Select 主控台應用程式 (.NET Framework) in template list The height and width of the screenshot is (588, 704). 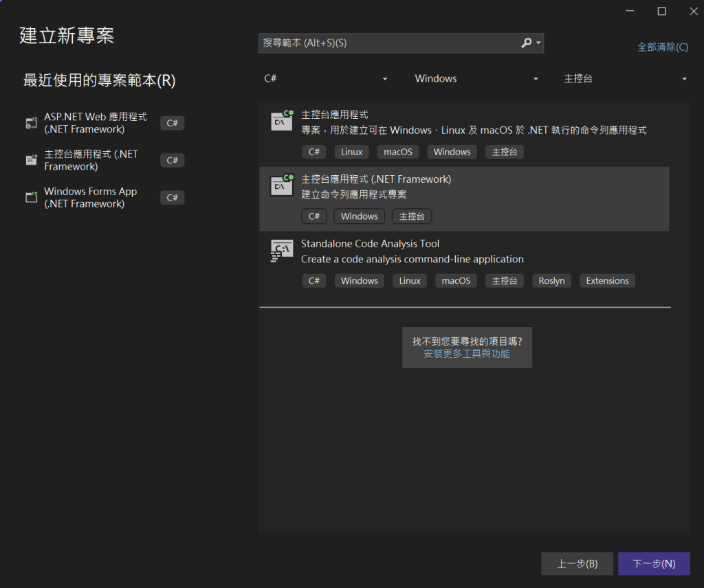464,199
